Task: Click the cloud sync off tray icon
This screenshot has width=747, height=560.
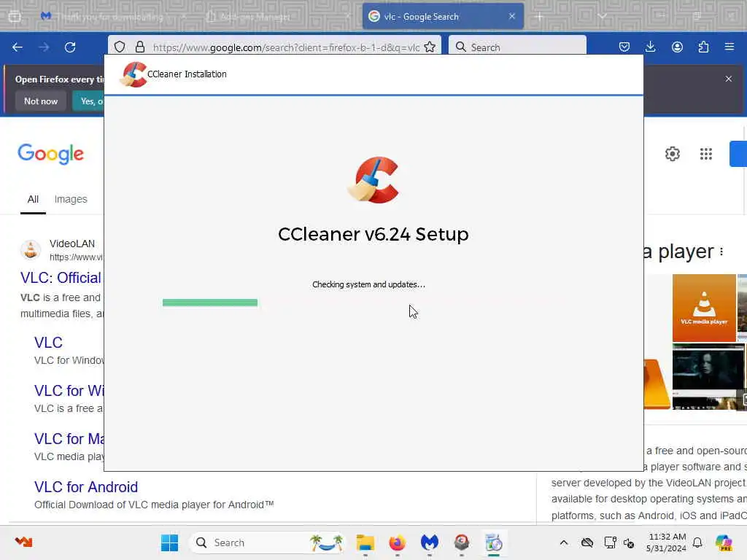Action: (587, 542)
